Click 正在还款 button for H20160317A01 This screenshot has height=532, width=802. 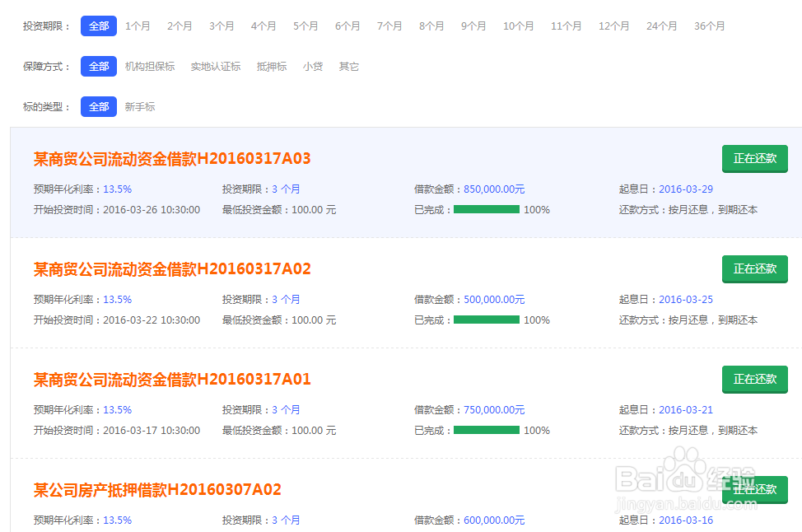755,380
